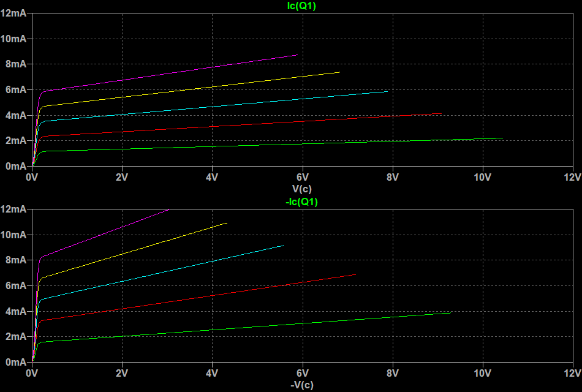The image size is (582, 392).
Task: Click 6V tick on V(c) axis
Action: pyautogui.click(x=303, y=178)
